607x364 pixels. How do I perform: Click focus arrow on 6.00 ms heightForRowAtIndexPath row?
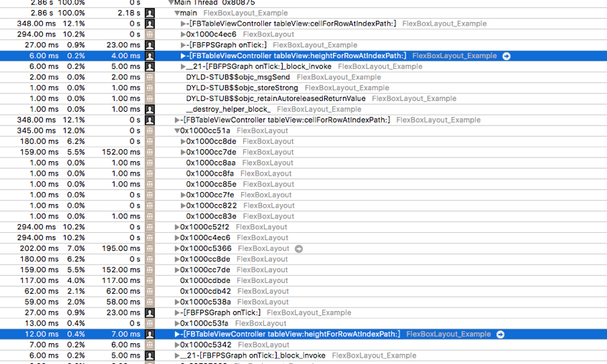507,56
